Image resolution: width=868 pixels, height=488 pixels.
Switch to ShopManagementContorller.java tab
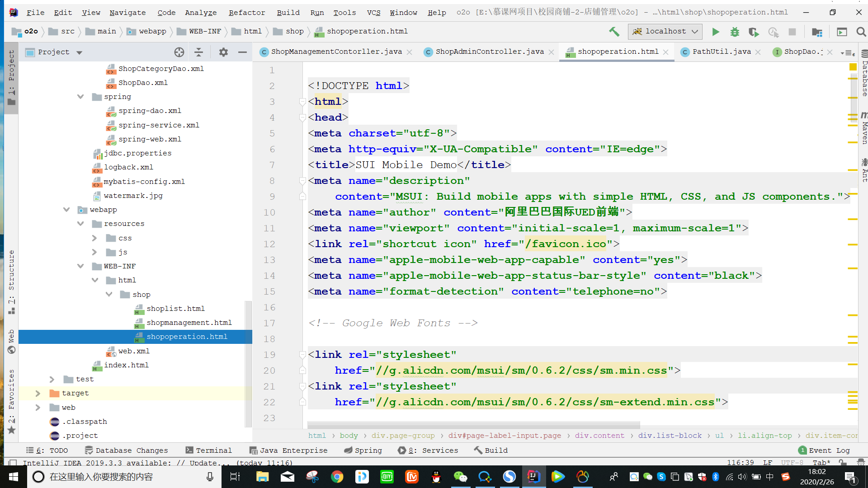pos(336,52)
